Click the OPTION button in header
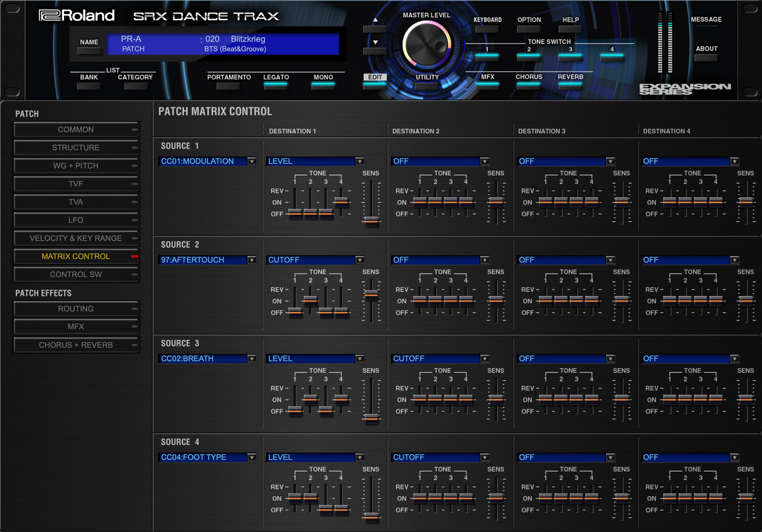 [529, 28]
